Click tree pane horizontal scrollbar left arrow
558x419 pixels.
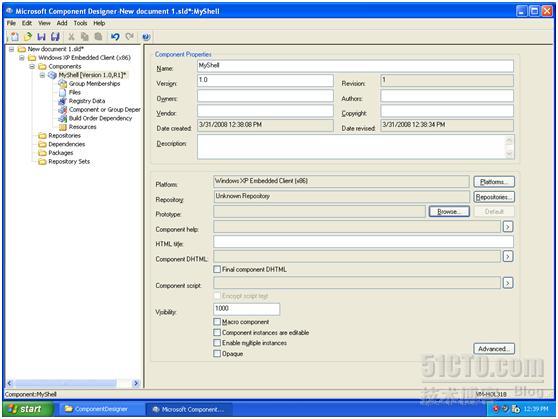click(x=10, y=383)
